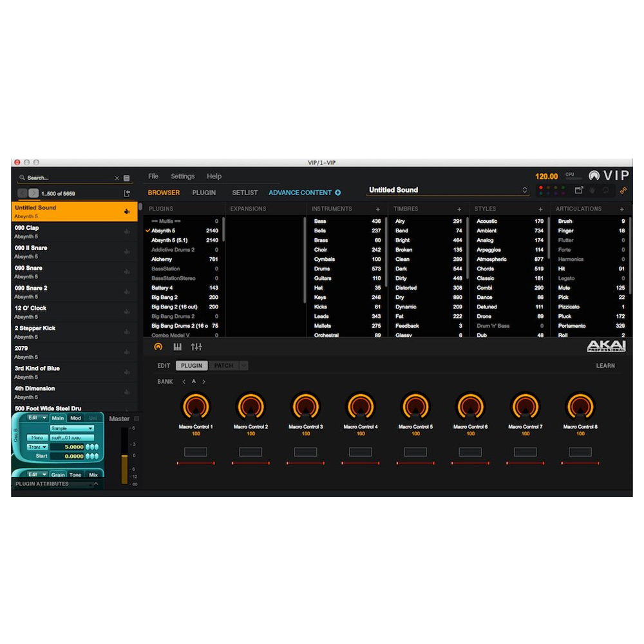Open the Sample type dropdown in Osc B
Screen dimensions: 644x644
pyautogui.click(x=72, y=428)
